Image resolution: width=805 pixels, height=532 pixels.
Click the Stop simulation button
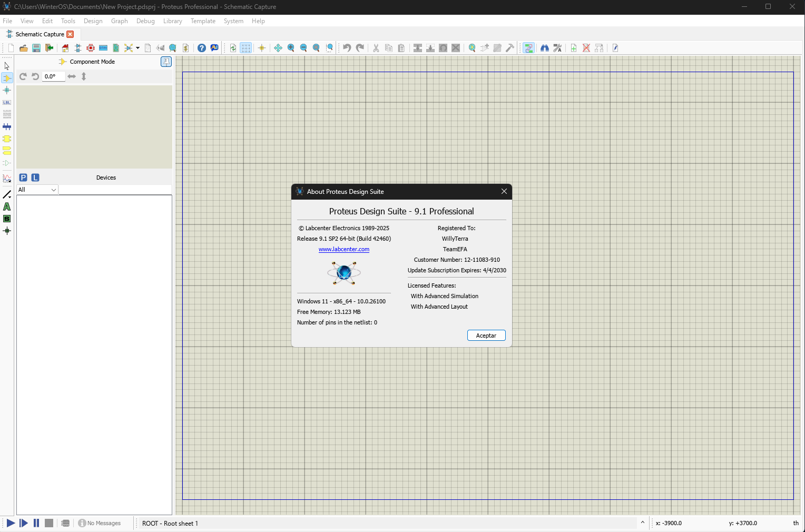tap(49, 523)
